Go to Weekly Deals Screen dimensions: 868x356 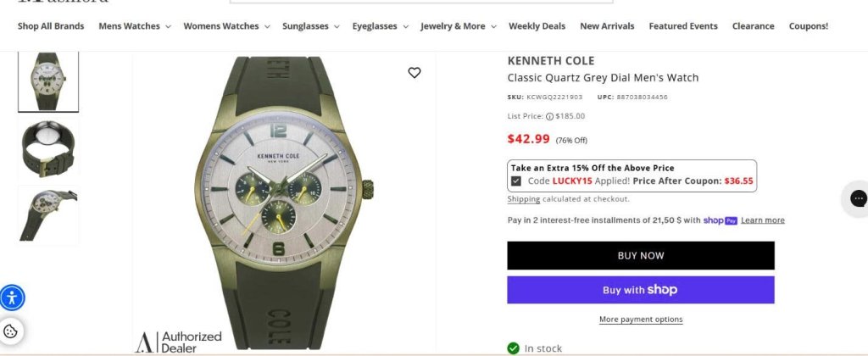(537, 26)
